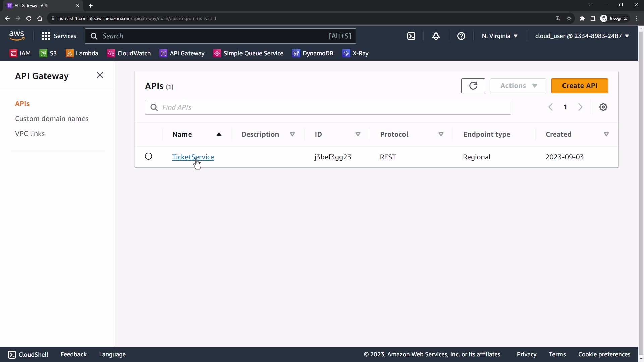The image size is (644, 362).
Task: Expand the Actions dropdown
Action: tap(518, 86)
